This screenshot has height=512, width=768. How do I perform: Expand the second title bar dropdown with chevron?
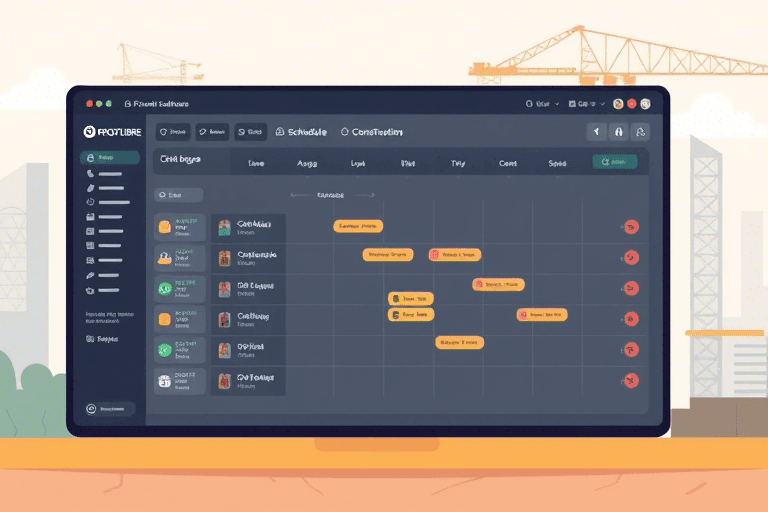[587, 104]
